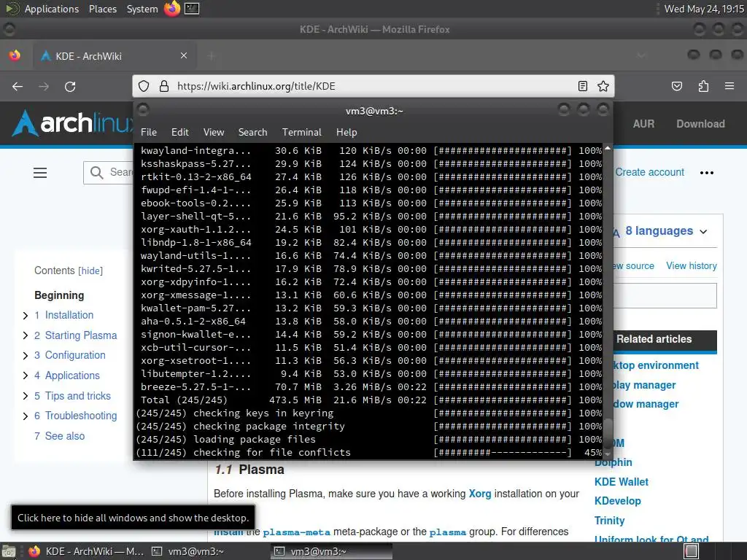
Task: Open list all tabs dropdown
Action: [x=642, y=55]
